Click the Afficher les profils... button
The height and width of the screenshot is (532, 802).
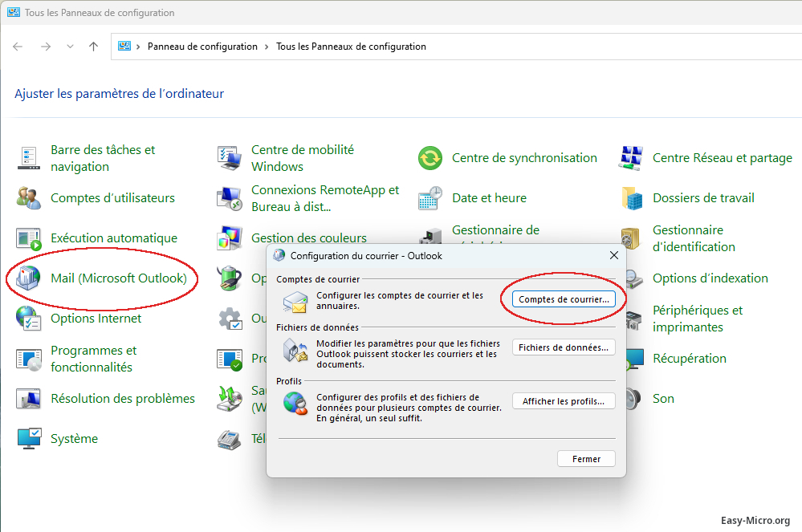(x=564, y=401)
